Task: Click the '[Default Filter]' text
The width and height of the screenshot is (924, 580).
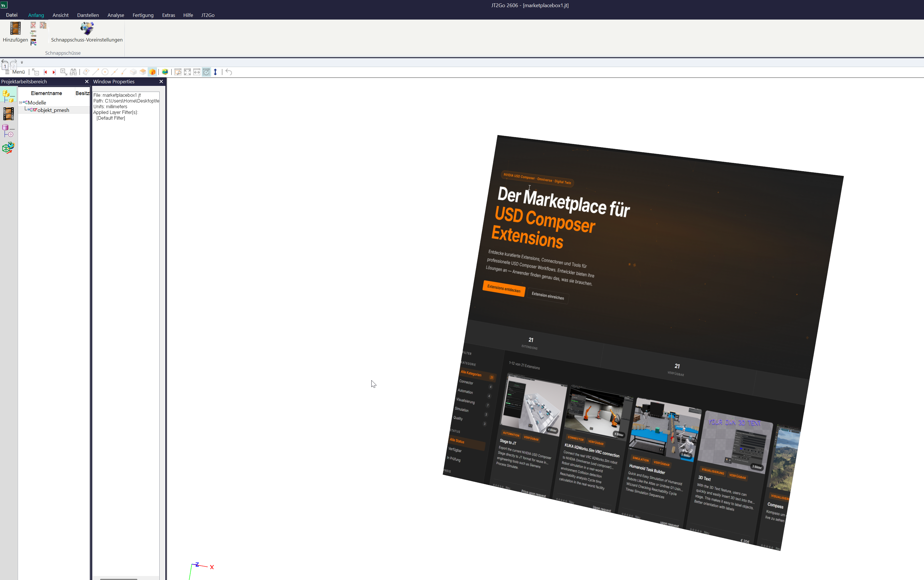Action: click(111, 118)
